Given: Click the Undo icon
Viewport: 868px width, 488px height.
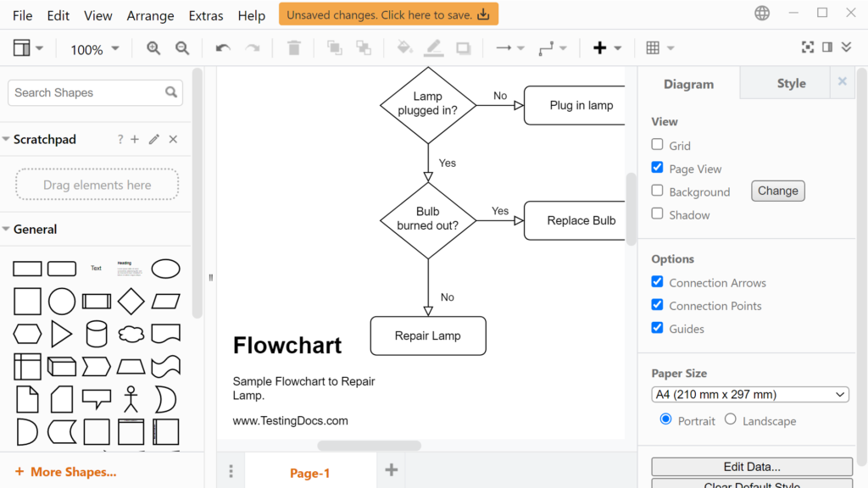Looking at the screenshot, I should click(222, 48).
